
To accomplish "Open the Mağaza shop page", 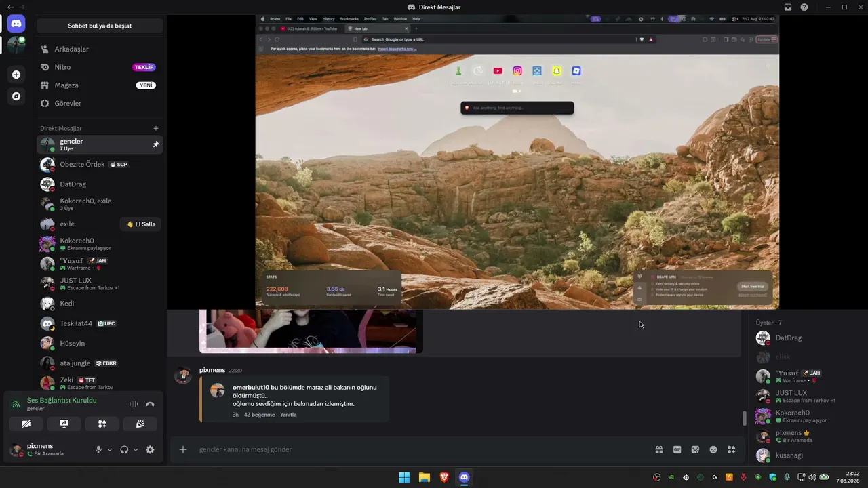I will 100,85.
